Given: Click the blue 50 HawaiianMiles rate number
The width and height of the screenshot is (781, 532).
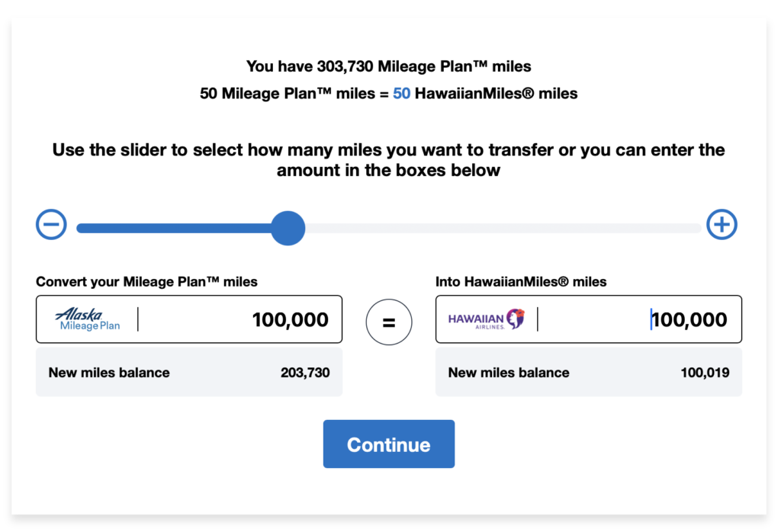Looking at the screenshot, I should (x=402, y=95).
